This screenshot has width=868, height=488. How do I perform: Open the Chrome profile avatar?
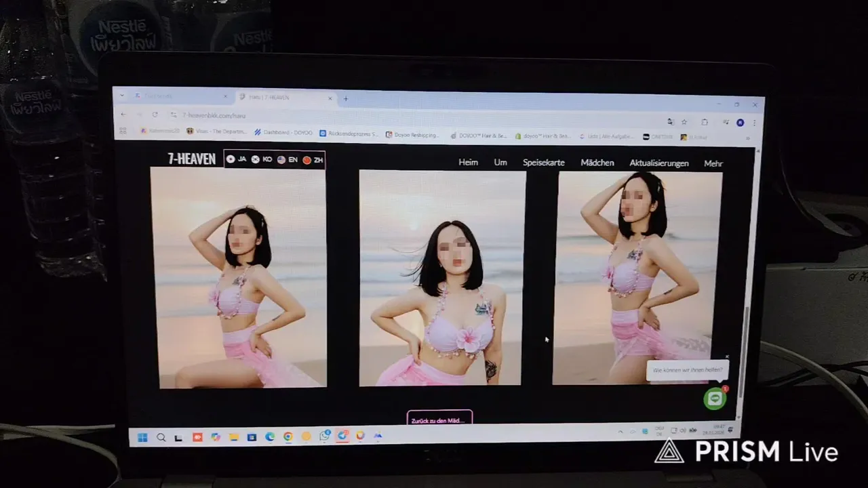tap(741, 123)
